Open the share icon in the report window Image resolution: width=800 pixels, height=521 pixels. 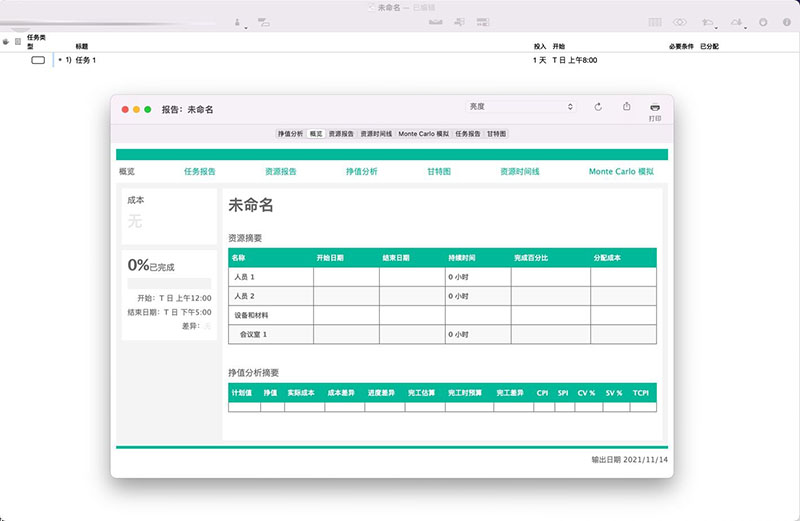(627, 106)
